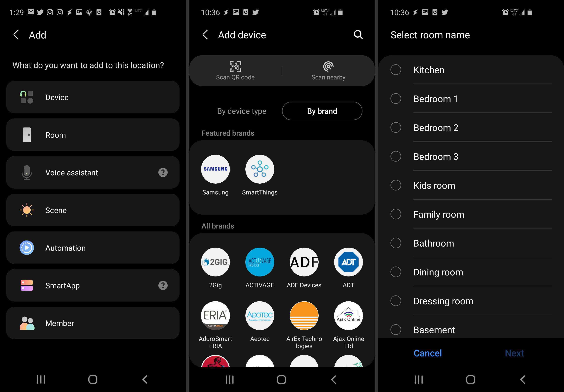Tap the Device icon to add device
564x392 pixels.
click(x=27, y=97)
